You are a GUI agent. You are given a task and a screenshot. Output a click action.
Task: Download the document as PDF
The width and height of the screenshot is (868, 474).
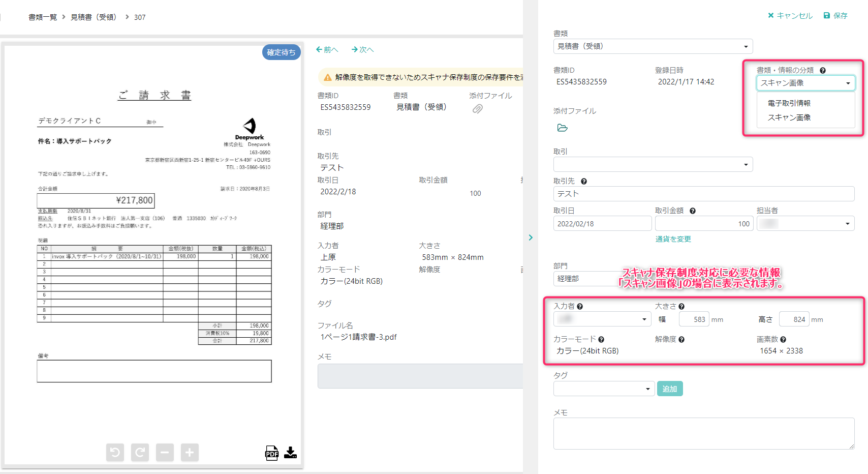point(272,452)
